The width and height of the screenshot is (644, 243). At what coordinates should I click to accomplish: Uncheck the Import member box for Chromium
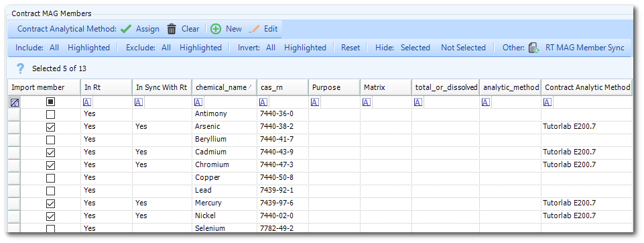point(50,165)
